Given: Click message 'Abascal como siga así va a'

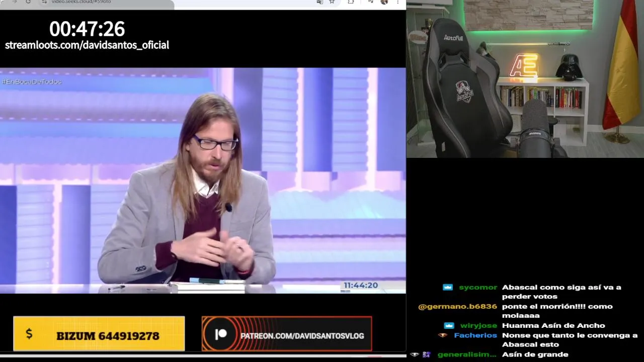Looking at the screenshot, I should pyautogui.click(x=561, y=287).
